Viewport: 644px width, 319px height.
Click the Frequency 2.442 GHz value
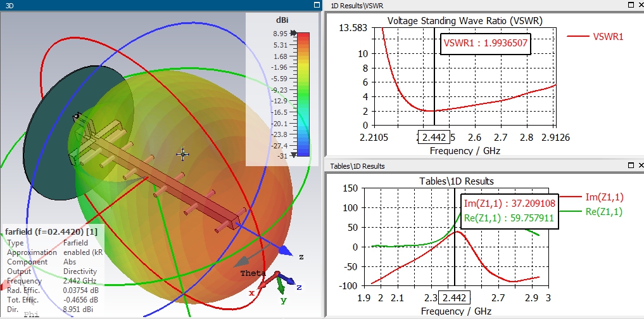coord(80,281)
